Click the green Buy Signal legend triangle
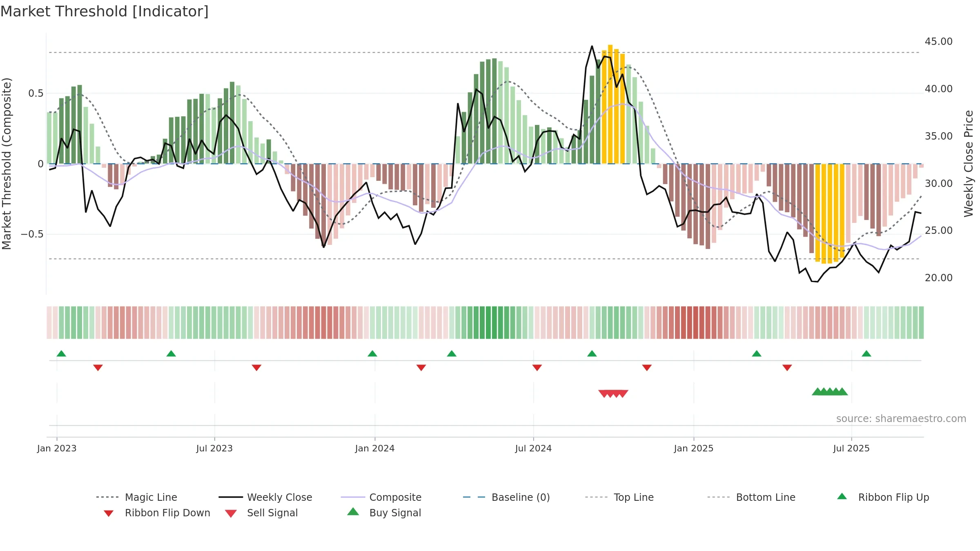 (353, 511)
